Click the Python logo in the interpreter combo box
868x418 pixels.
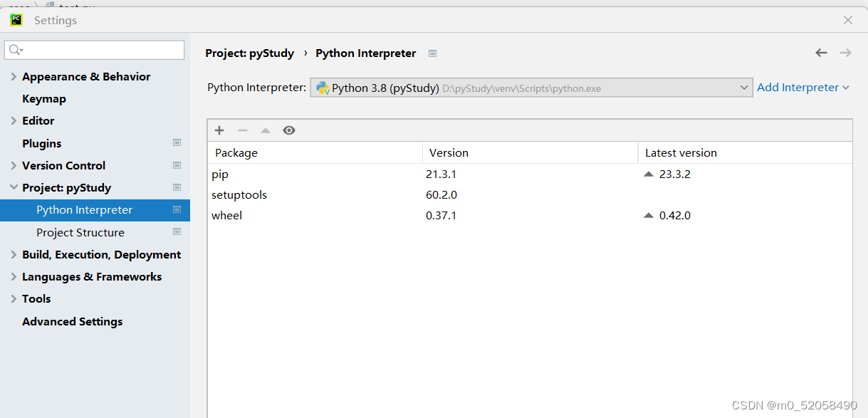(323, 88)
